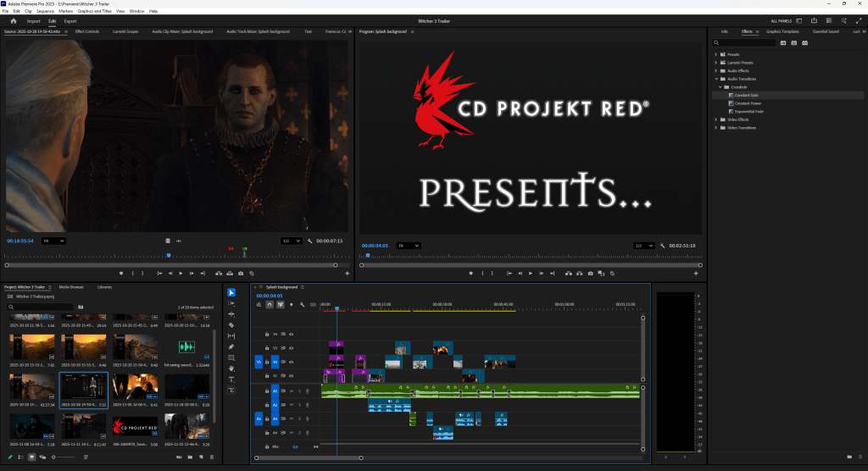Toggle lock on track V3
Viewport: 868px width, 471px height.
click(268, 348)
